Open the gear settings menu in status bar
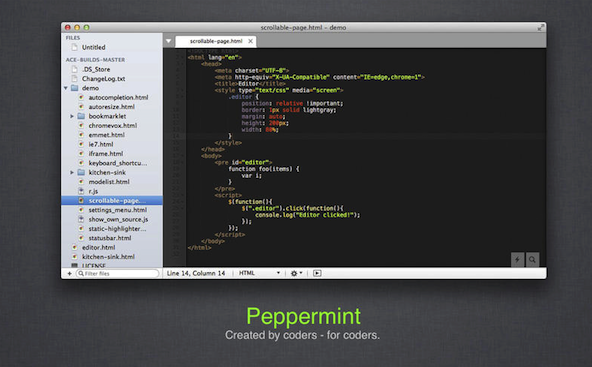Screen dimensions: 592x367 pos(296,273)
